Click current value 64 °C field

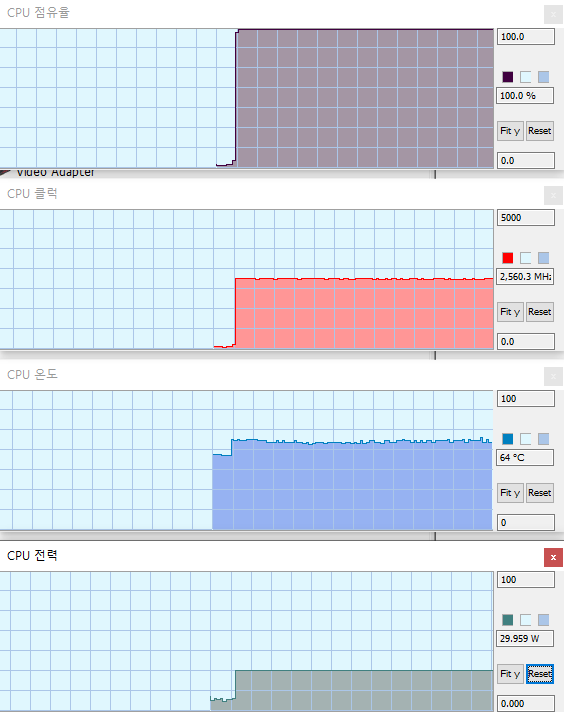tap(525, 458)
